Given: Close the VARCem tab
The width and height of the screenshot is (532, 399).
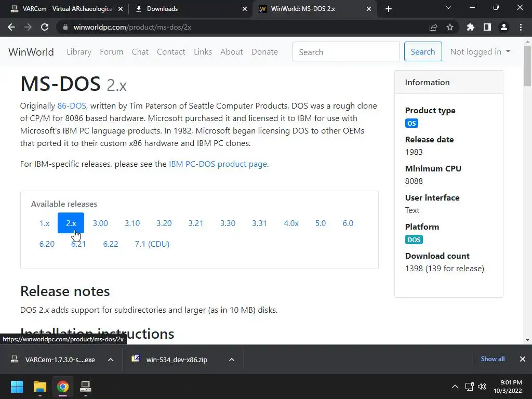Looking at the screenshot, I should pyautogui.click(x=121, y=9).
